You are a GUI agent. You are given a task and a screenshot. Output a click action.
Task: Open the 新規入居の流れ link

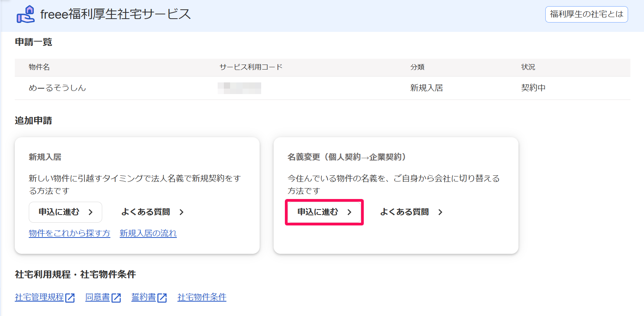148,233
